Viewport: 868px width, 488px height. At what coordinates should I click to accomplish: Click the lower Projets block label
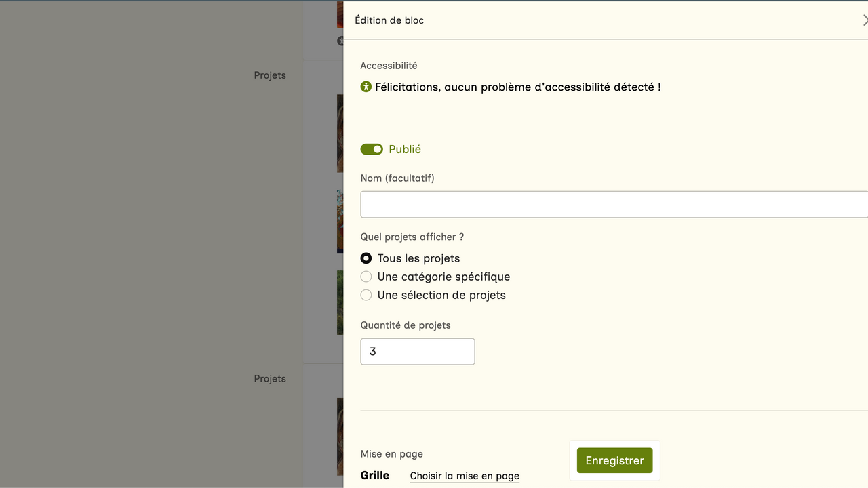[270, 379]
